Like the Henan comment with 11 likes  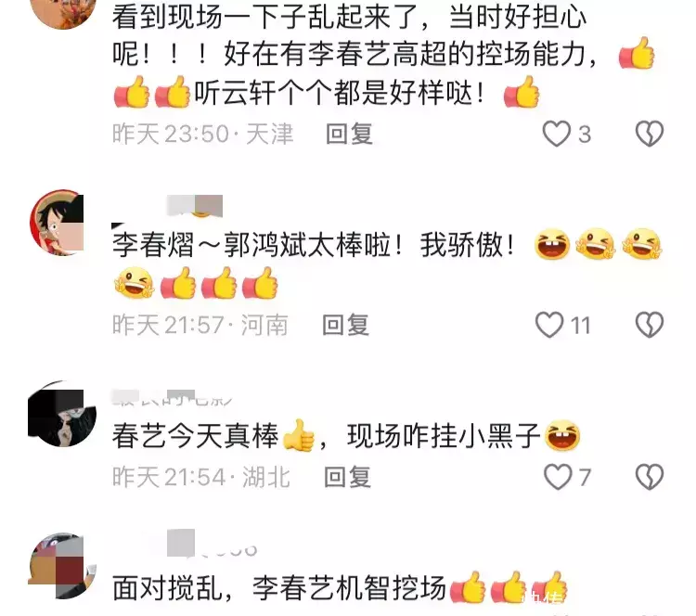549,325
